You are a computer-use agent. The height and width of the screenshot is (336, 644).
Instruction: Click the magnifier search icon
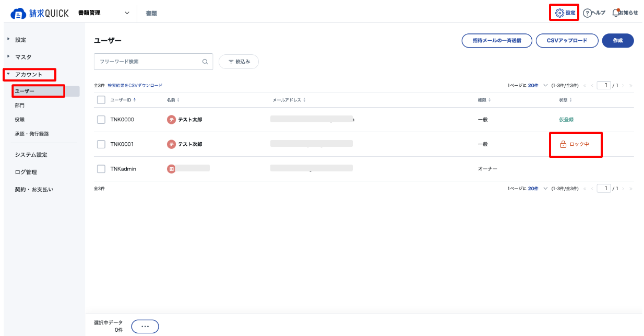pos(205,62)
